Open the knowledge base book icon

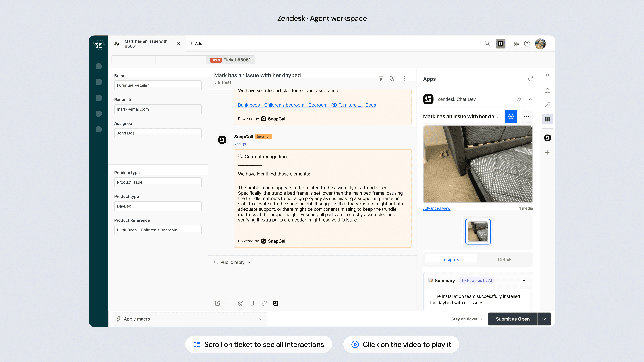547,90
